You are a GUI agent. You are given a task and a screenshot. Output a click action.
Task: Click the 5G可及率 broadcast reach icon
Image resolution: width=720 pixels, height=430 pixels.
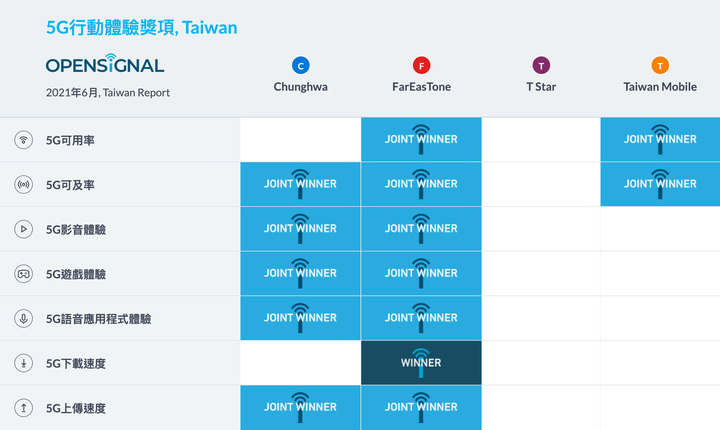tap(23, 184)
